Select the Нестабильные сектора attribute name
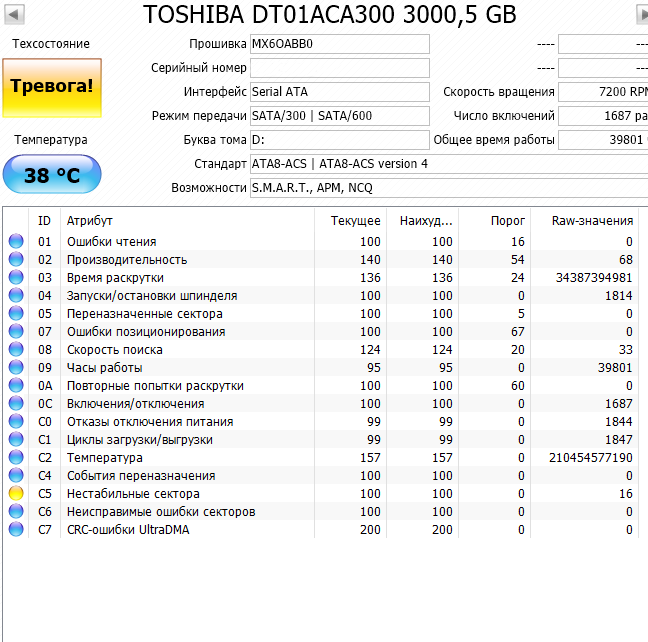 click(133, 494)
